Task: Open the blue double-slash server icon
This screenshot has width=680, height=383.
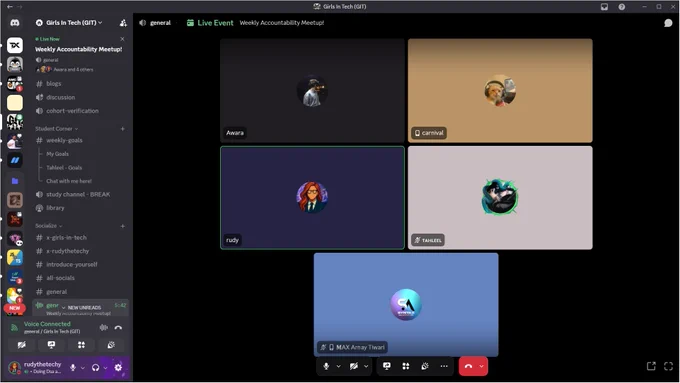Action: [x=15, y=160]
